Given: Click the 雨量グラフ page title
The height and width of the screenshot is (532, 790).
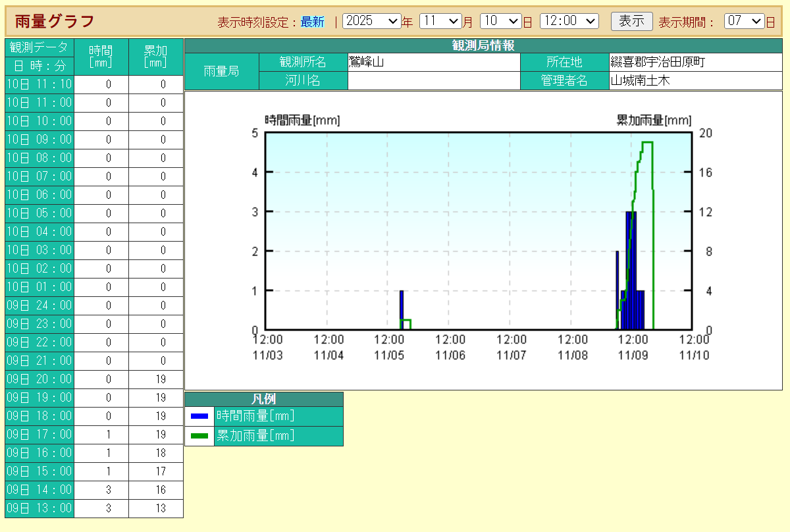Looking at the screenshot, I should (x=55, y=21).
